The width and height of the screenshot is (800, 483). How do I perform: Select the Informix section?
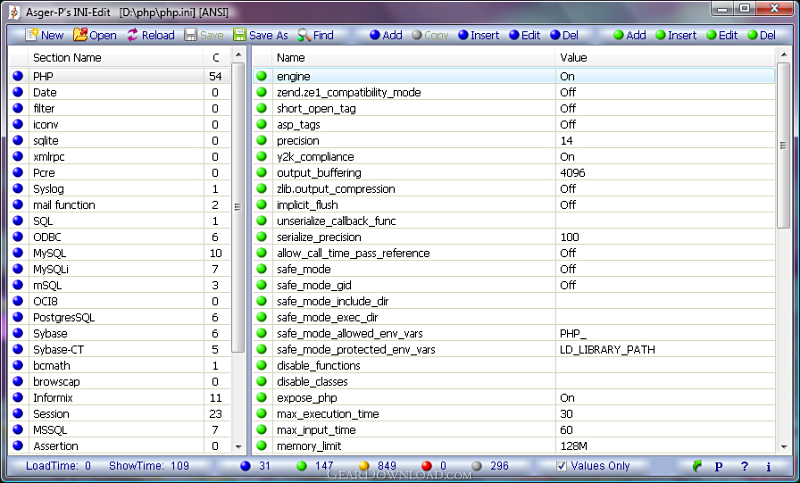tap(119, 397)
